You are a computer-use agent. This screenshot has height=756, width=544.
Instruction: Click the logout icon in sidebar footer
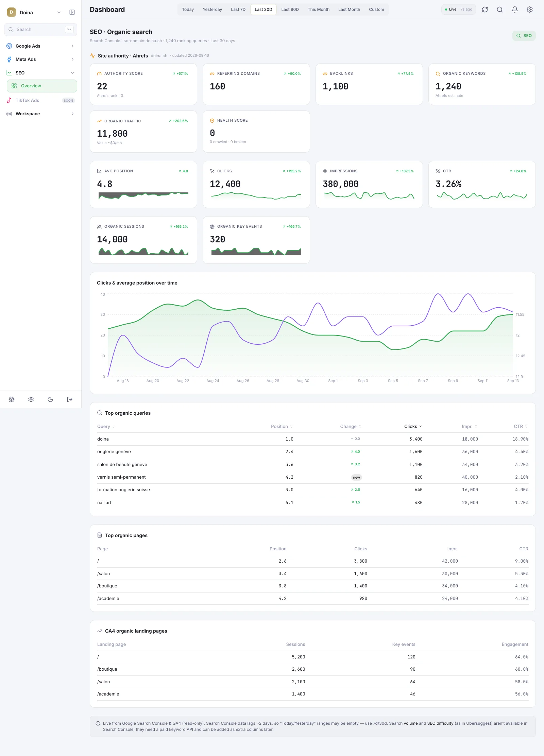(x=70, y=399)
